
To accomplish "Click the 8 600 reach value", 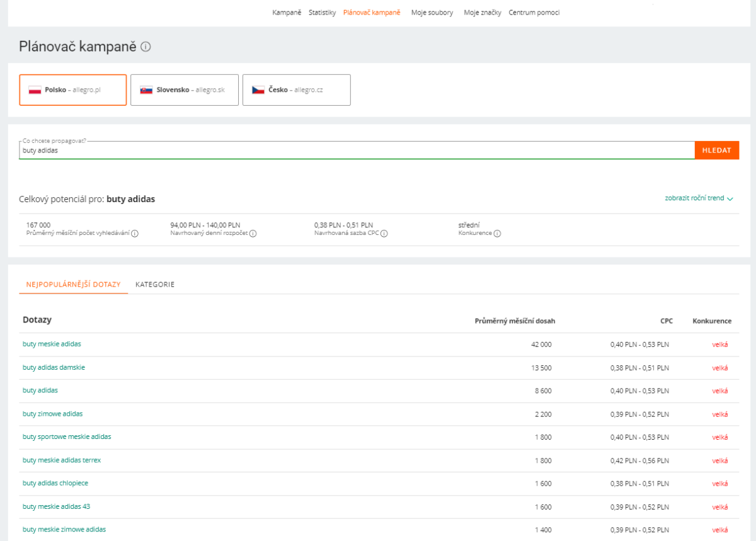I will (x=543, y=391).
